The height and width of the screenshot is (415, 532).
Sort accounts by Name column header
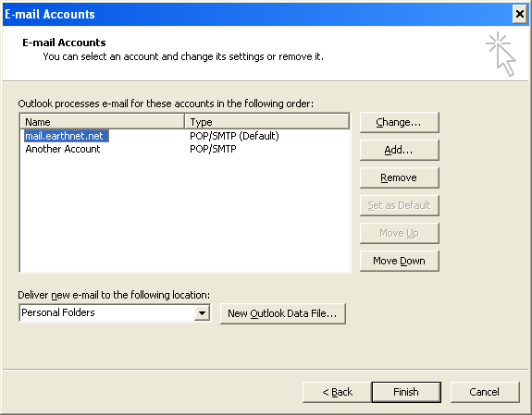(x=103, y=122)
